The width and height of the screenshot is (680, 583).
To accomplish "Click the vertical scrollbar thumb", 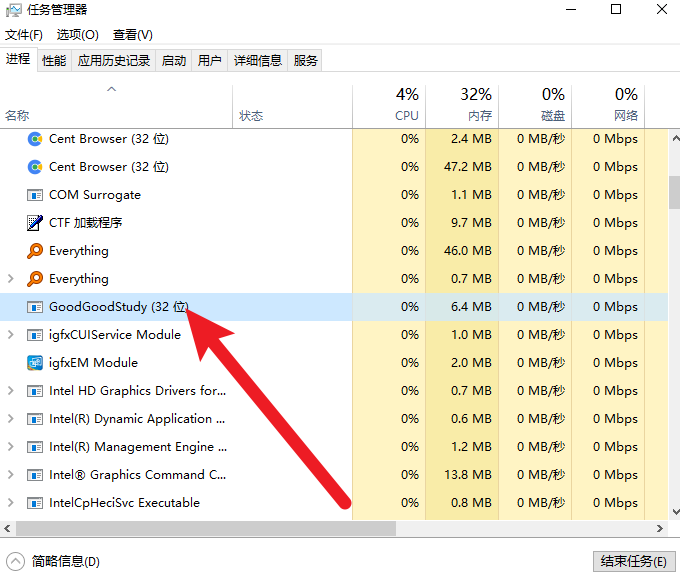I will (675, 192).
